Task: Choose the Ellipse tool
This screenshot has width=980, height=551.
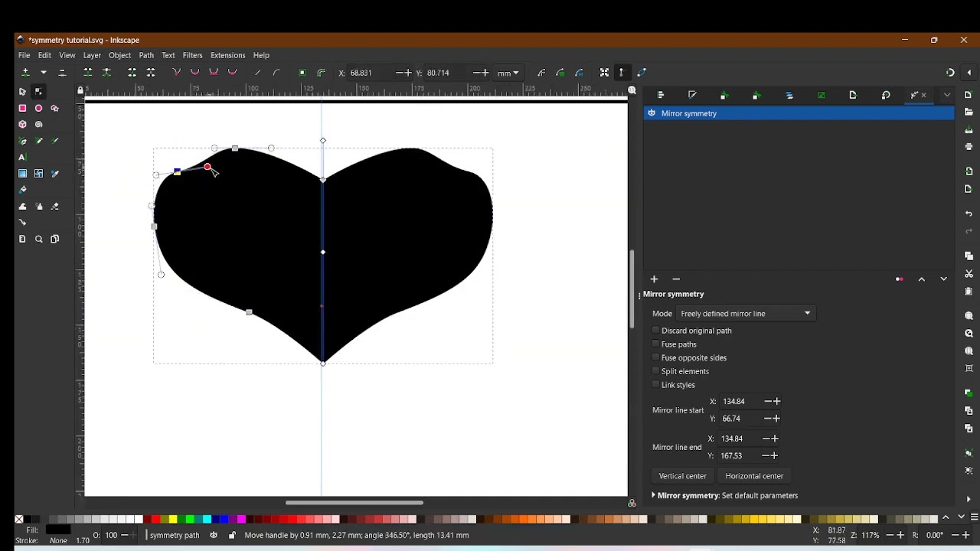Action: pyautogui.click(x=38, y=109)
